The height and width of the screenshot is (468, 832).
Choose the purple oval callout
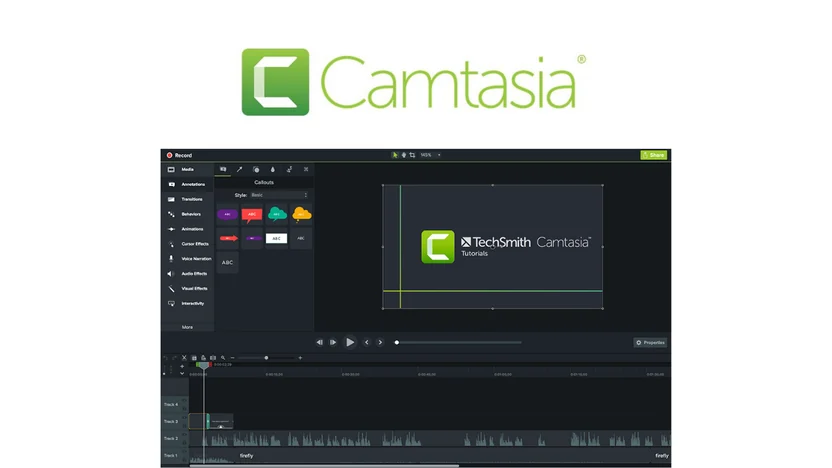(x=227, y=214)
